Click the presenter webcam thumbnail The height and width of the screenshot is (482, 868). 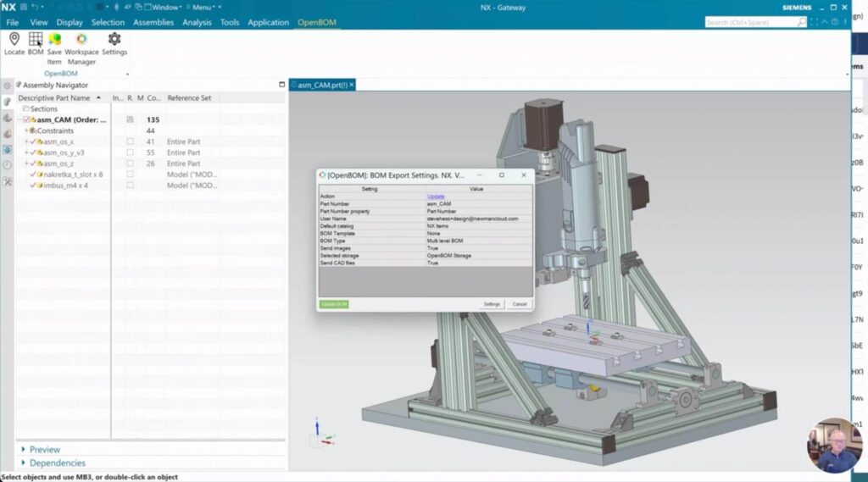[834, 445]
